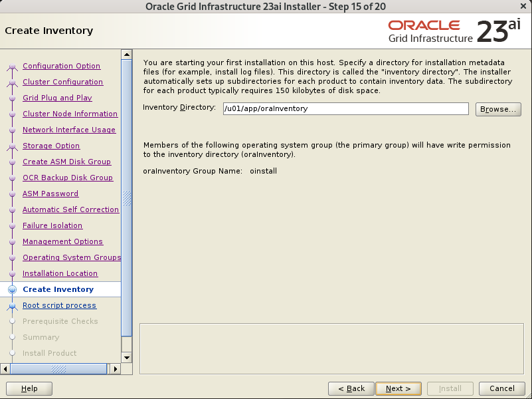This screenshot has height=399, width=532.
Task: Click the Root script process step marker icon
Action: pos(12,306)
